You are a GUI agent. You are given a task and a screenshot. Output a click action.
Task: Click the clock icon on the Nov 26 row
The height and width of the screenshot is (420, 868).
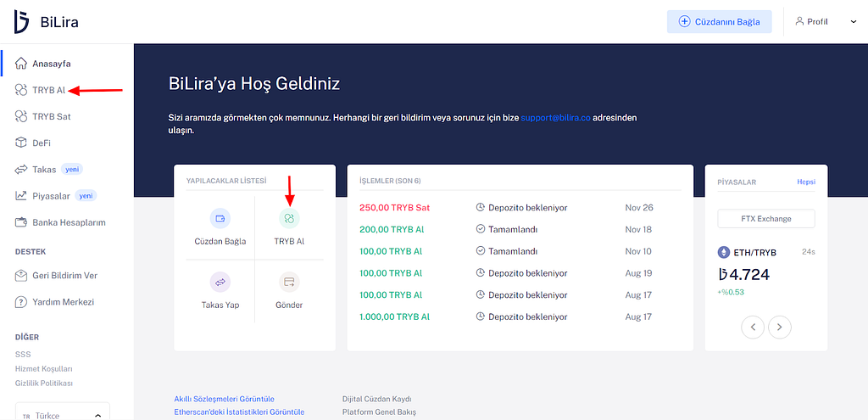pyautogui.click(x=480, y=208)
